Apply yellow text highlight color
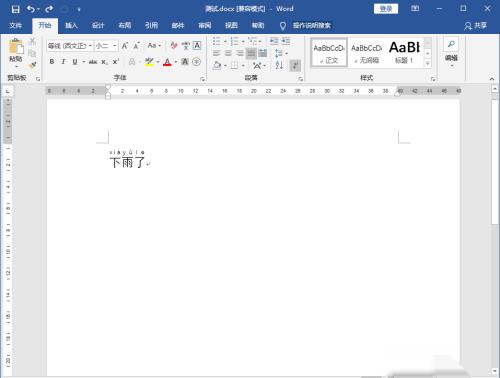This screenshot has height=378, width=500. (x=149, y=62)
